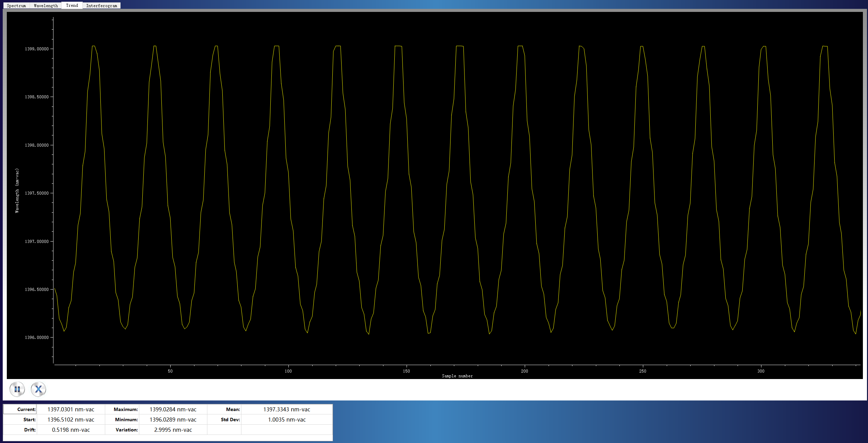Select the Mean value 1397.3343 cell
The width and height of the screenshot is (868, 443).
coord(286,409)
